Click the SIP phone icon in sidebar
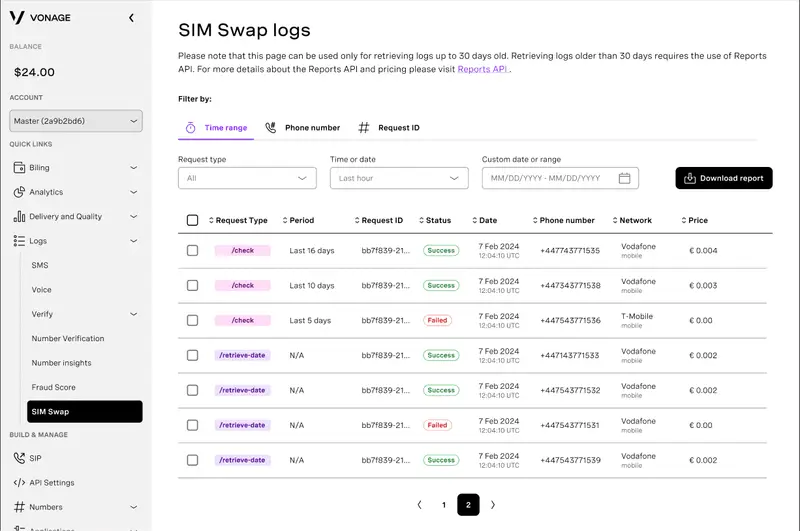This screenshot has height=531, width=800. point(19,458)
